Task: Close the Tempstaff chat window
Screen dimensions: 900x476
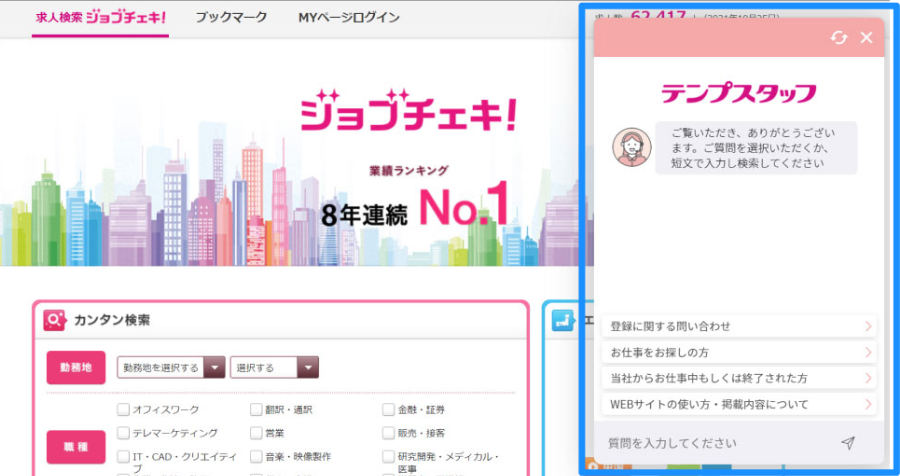Action: (866, 38)
